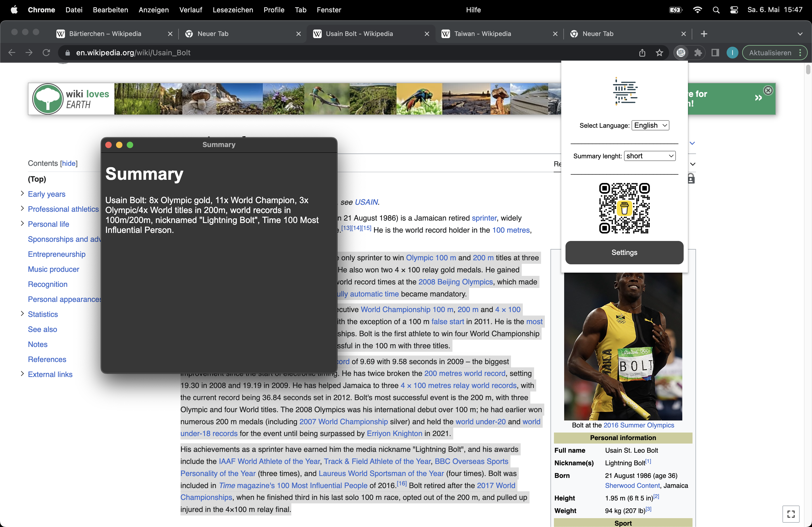Screen dimensions: 812x527
Task: Expand the Statistics section
Action: click(x=22, y=314)
